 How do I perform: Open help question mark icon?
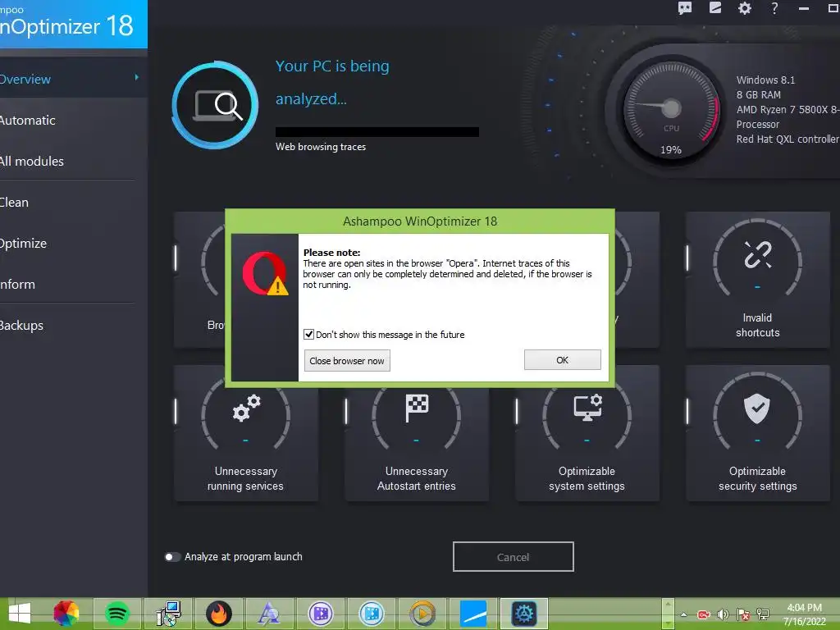click(x=774, y=8)
